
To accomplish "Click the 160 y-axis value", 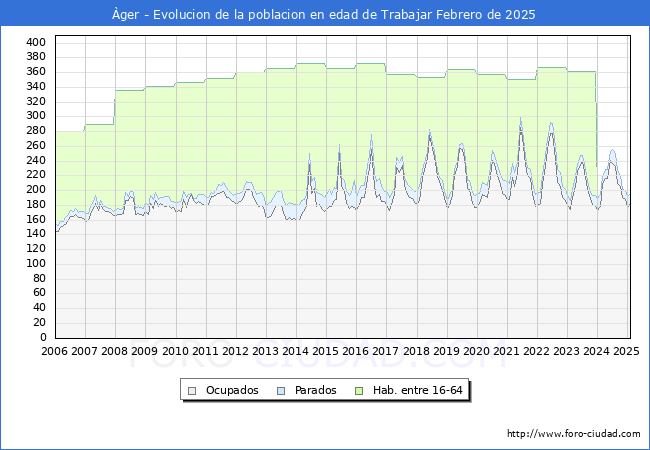I will [x=36, y=219].
